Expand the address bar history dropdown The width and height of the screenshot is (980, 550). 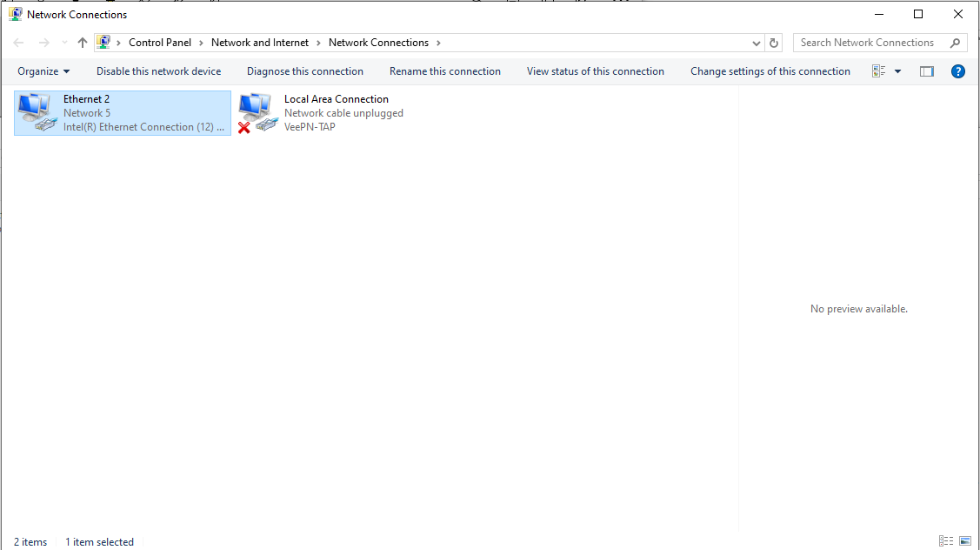(756, 43)
